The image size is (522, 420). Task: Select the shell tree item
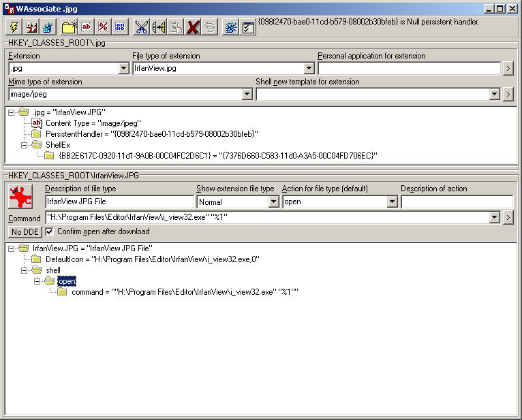pyautogui.click(x=53, y=270)
